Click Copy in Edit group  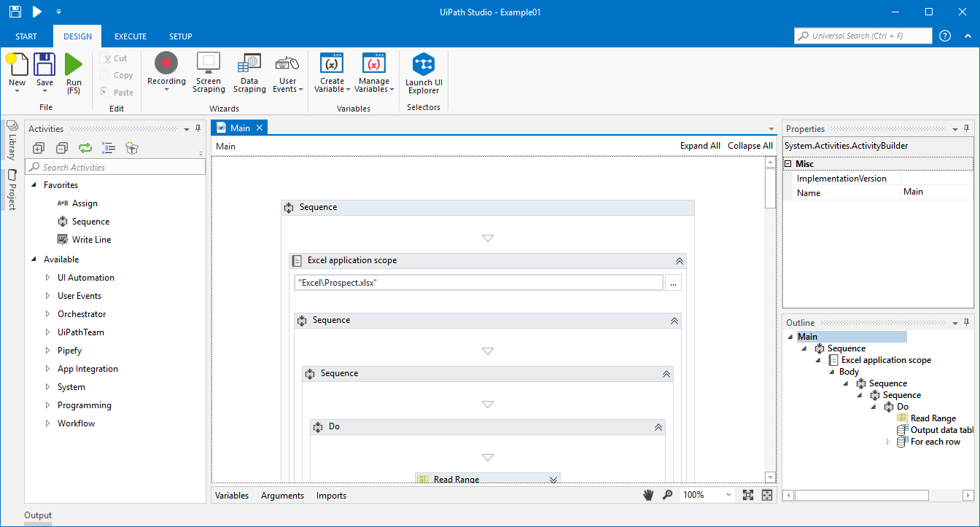[x=117, y=75]
